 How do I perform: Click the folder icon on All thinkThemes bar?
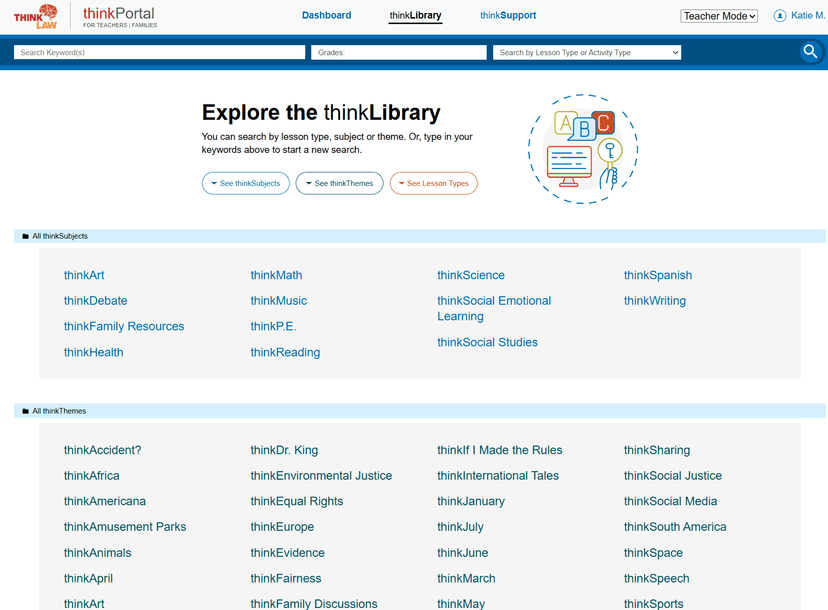25,410
